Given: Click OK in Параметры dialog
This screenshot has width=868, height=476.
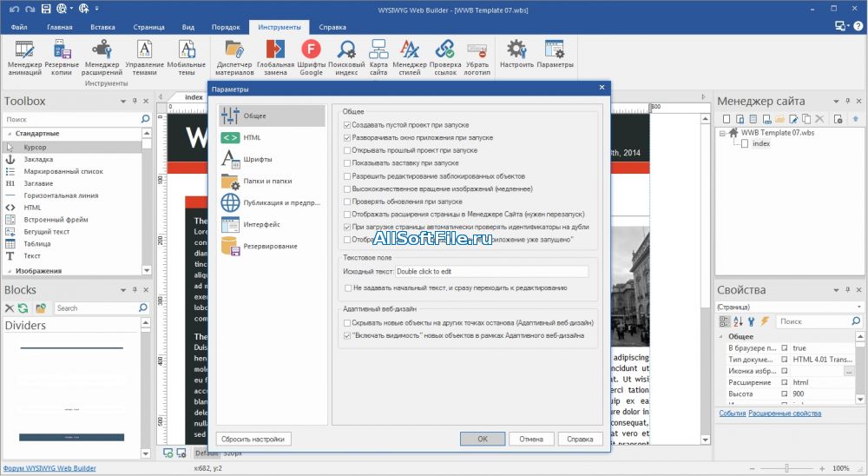Looking at the screenshot, I should (x=483, y=439).
